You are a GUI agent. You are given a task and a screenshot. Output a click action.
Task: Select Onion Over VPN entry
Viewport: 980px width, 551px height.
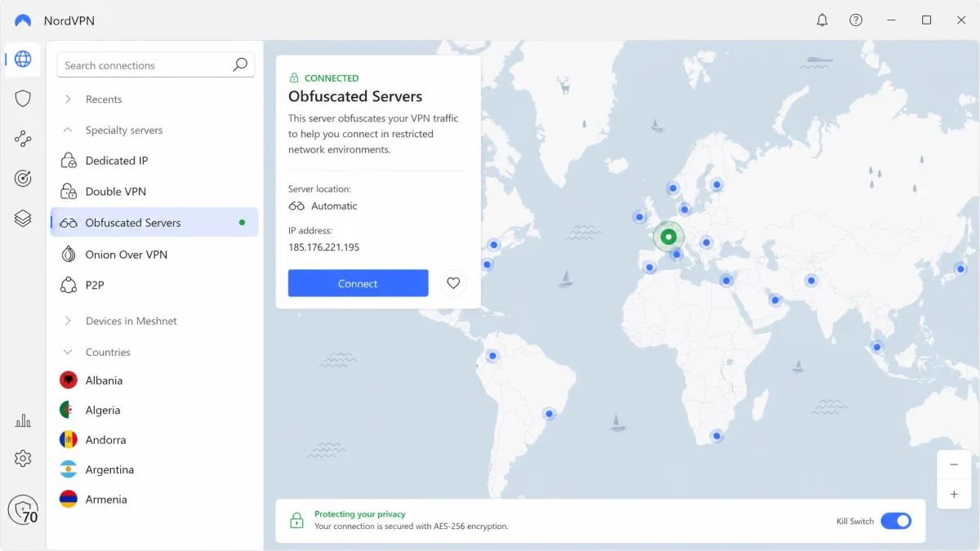coord(154,254)
